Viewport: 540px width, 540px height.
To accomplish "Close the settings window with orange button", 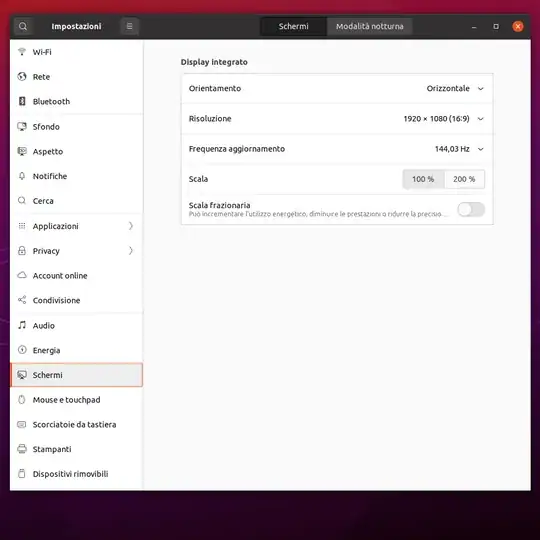I will (518, 27).
